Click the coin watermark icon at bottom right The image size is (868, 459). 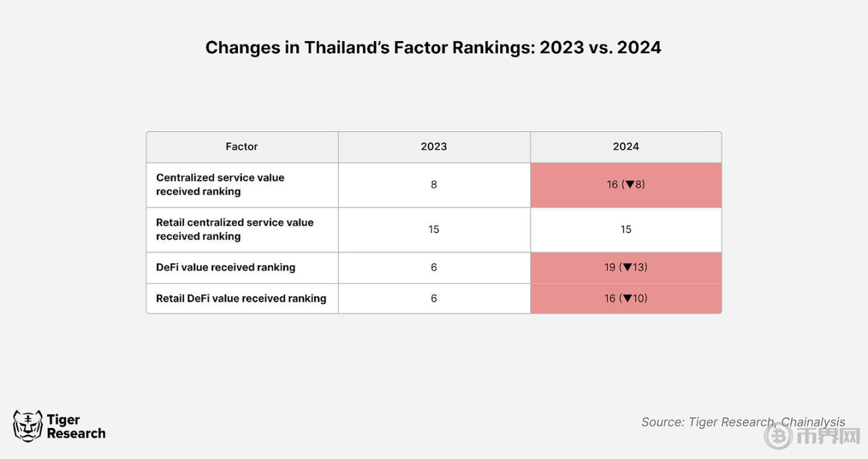779,436
